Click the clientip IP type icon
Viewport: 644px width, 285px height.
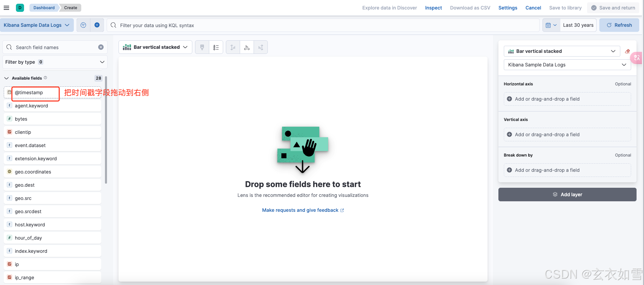click(x=9, y=132)
